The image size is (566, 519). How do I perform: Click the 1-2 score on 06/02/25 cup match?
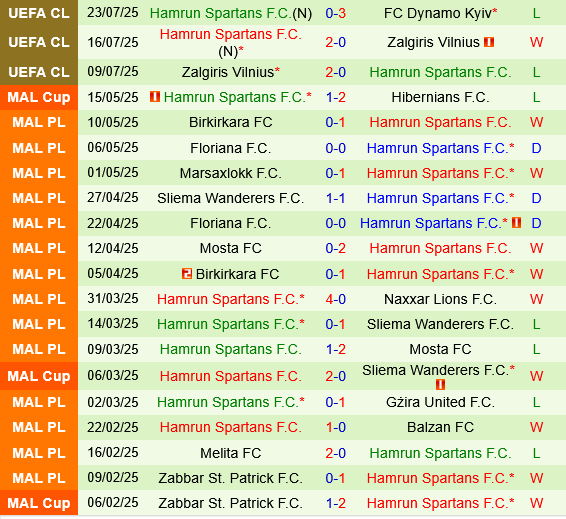pyautogui.click(x=335, y=503)
